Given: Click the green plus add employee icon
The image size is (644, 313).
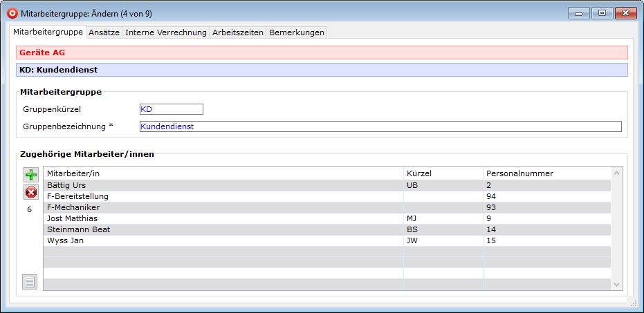Looking at the screenshot, I should click(31, 175).
